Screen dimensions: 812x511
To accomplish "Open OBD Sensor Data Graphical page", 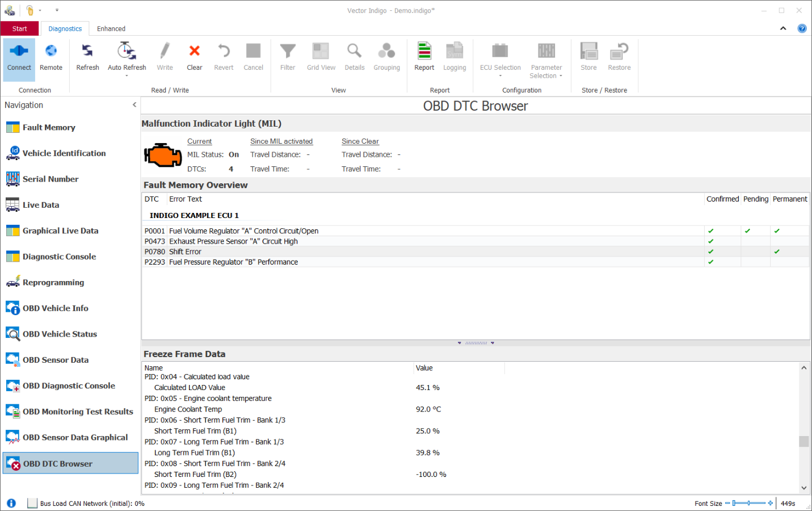I will pos(70,438).
